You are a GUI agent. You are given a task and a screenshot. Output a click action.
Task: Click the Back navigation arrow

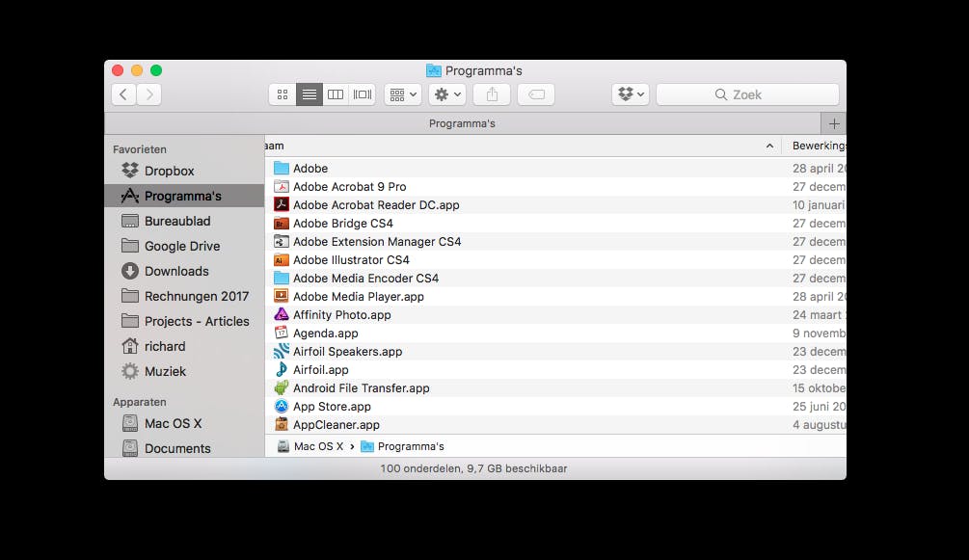coord(123,94)
